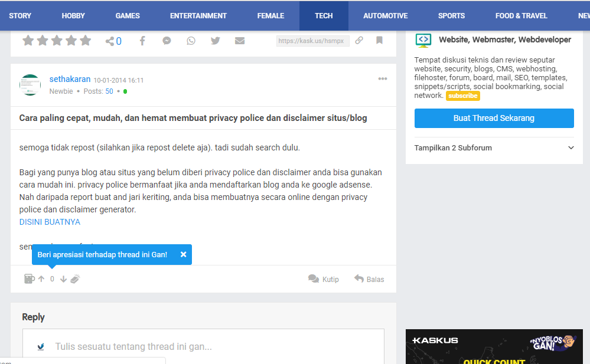This screenshot has height=364, width=590.
Task: Rate thread with fifth star
Action: [86, 40]
